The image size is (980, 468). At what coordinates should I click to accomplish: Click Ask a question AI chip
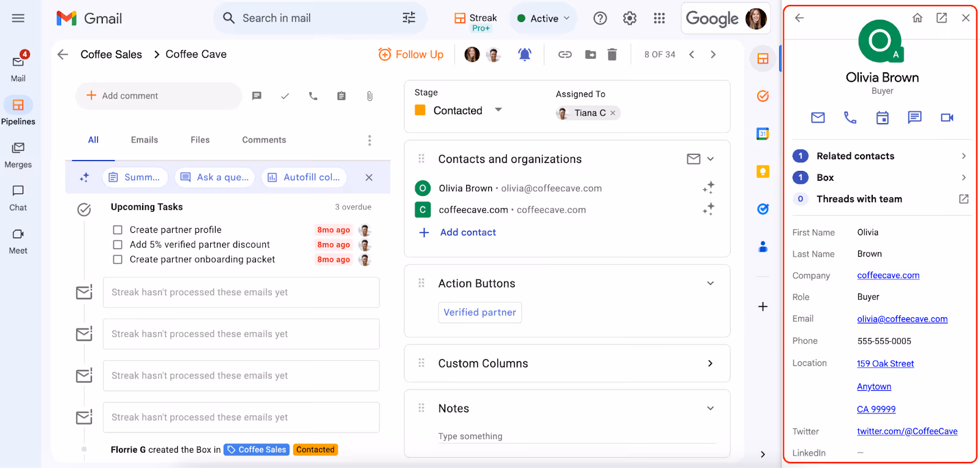(215, 177)
